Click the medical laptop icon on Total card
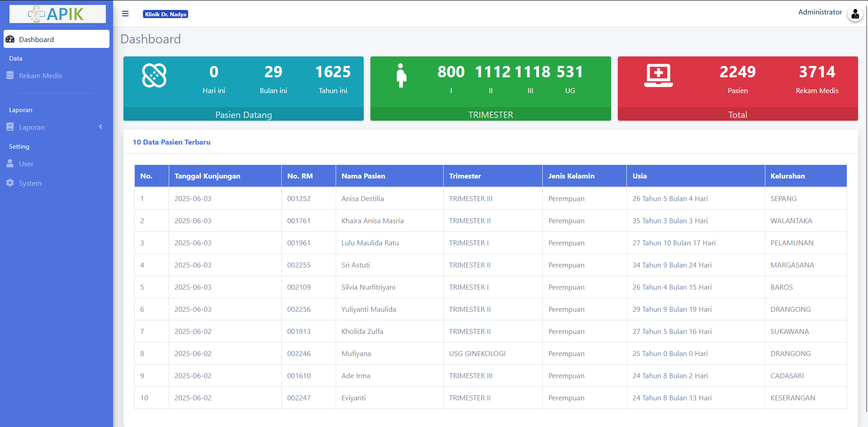 point(658,75)
